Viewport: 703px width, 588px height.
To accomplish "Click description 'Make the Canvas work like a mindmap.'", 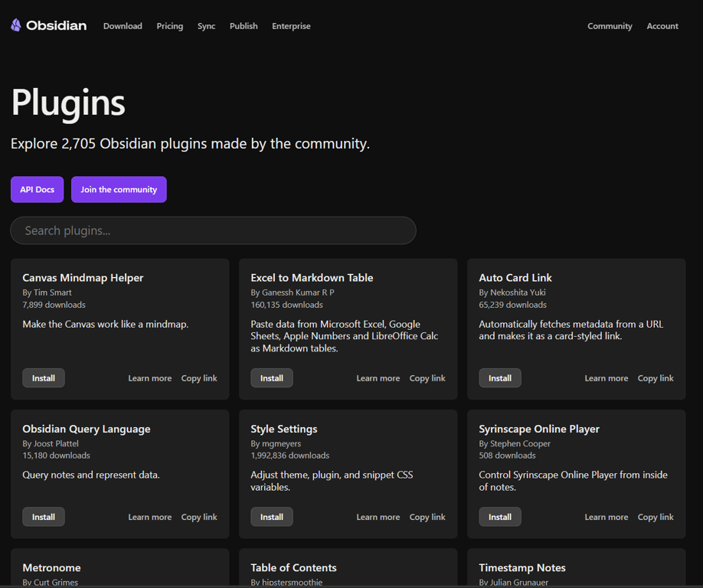I will click(x=106, y=324).
